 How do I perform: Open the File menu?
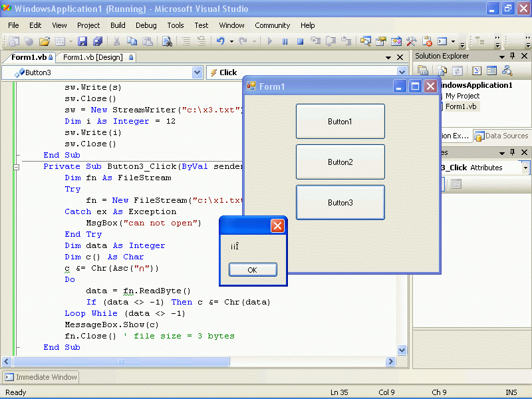pos(13,25)
